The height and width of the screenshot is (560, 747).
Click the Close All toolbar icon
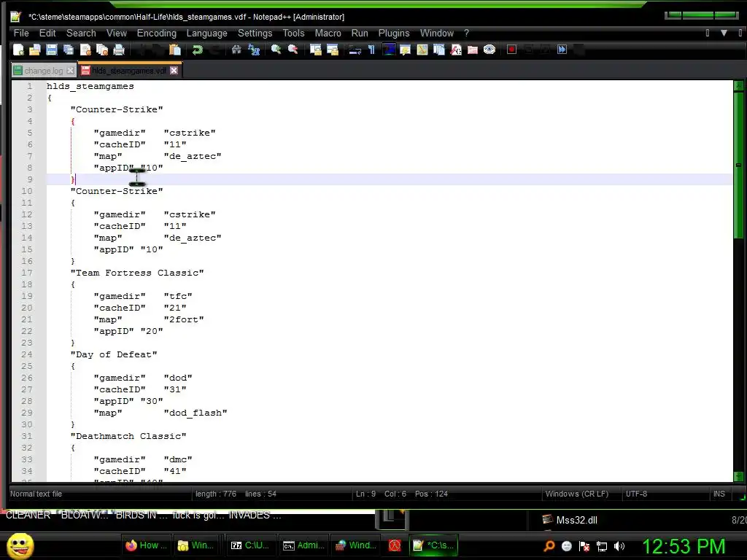point(102,50)
